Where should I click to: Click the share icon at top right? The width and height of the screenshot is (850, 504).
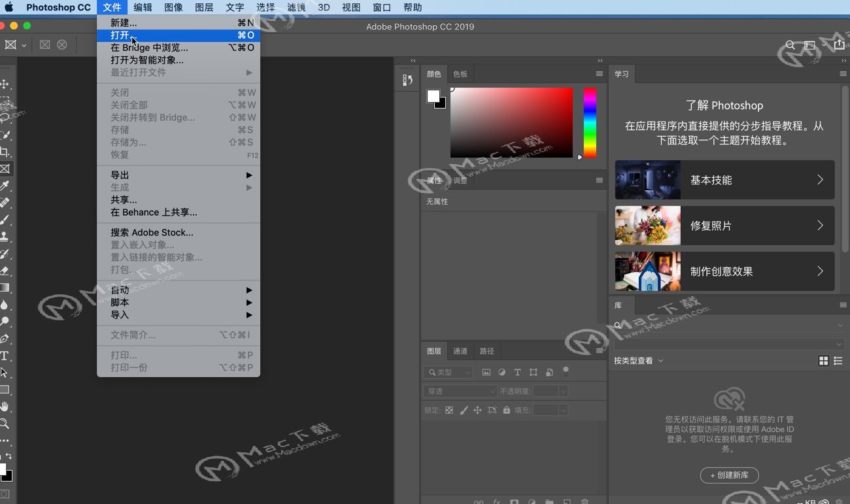tap(840, 44)
